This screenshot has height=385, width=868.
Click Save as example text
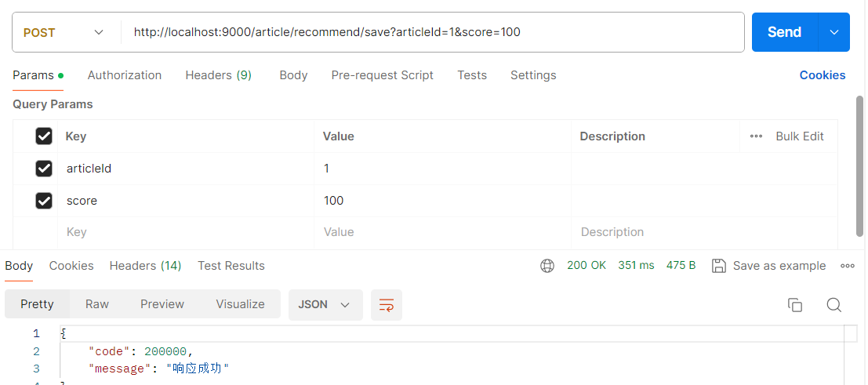tap(779, 266)
